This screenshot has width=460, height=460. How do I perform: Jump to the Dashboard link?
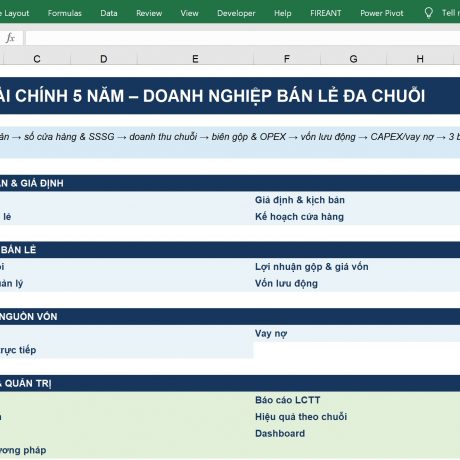[x=280, y=433]
